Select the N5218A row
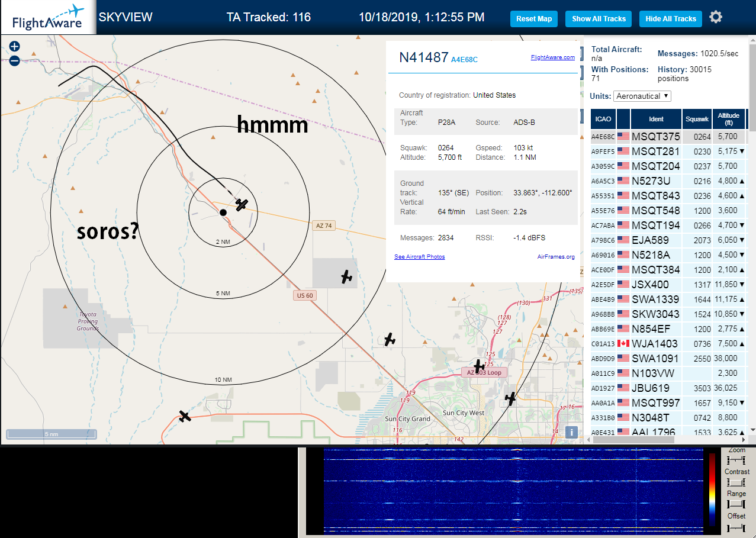This screenshot has height=538, width=756. (668, 255)
